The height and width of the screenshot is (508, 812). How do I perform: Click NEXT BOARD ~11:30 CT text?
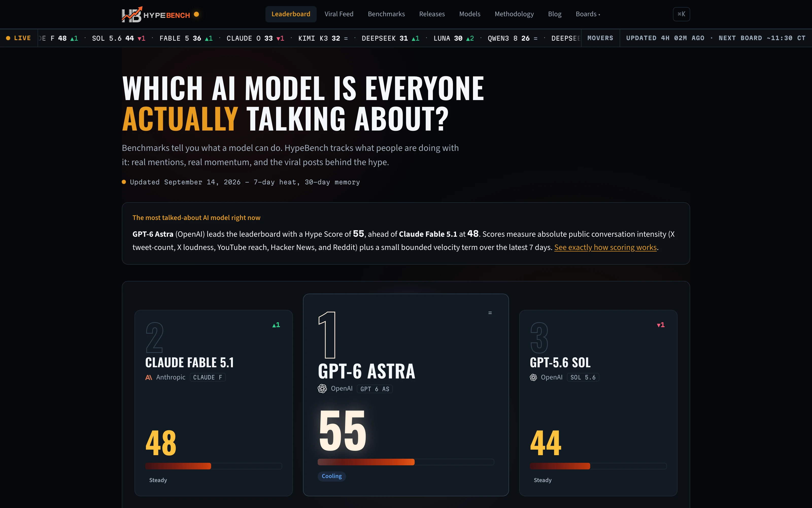762,38
